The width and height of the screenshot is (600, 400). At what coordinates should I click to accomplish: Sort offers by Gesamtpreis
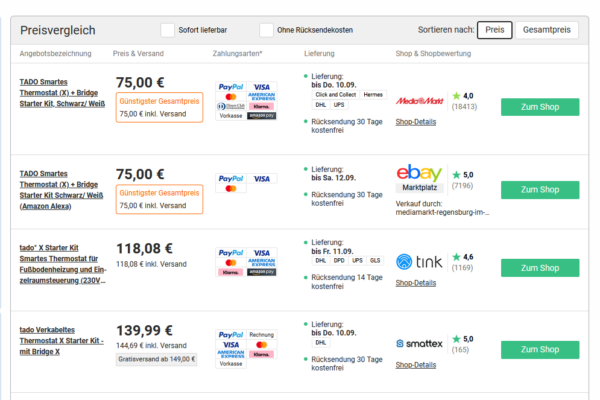(546, 30)
